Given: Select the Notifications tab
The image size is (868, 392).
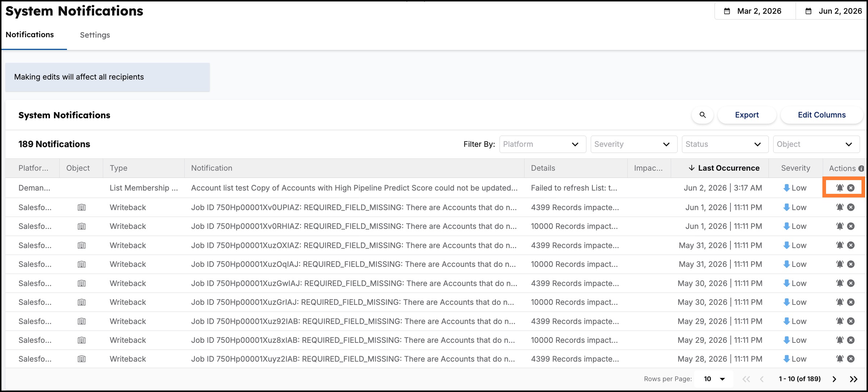Looking at the screenshot, I should (x=30, y=35).
